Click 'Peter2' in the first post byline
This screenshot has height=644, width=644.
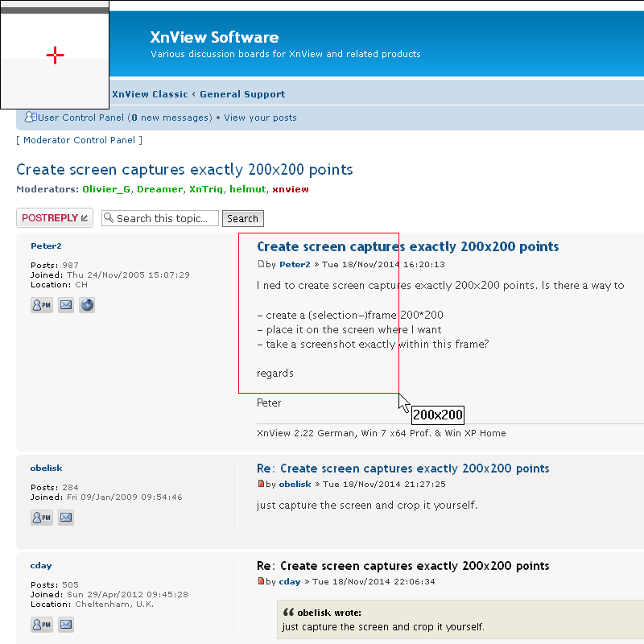(x=295, y=265)
